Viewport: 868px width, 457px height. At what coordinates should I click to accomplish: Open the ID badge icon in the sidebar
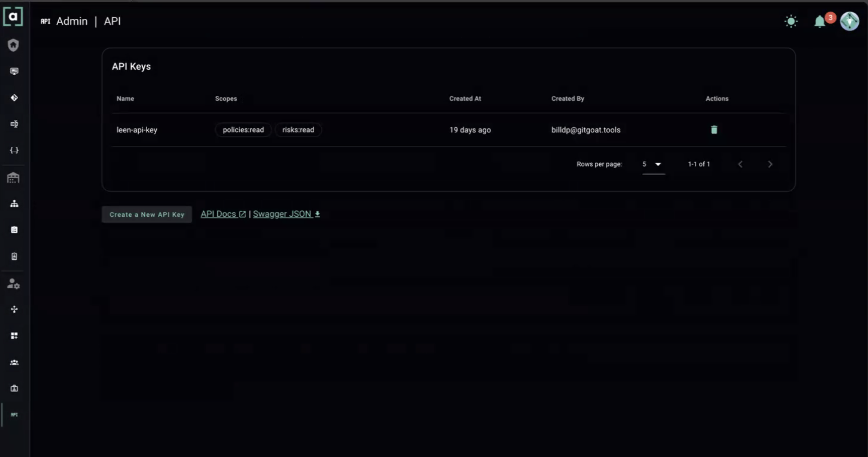pos(14,388)
